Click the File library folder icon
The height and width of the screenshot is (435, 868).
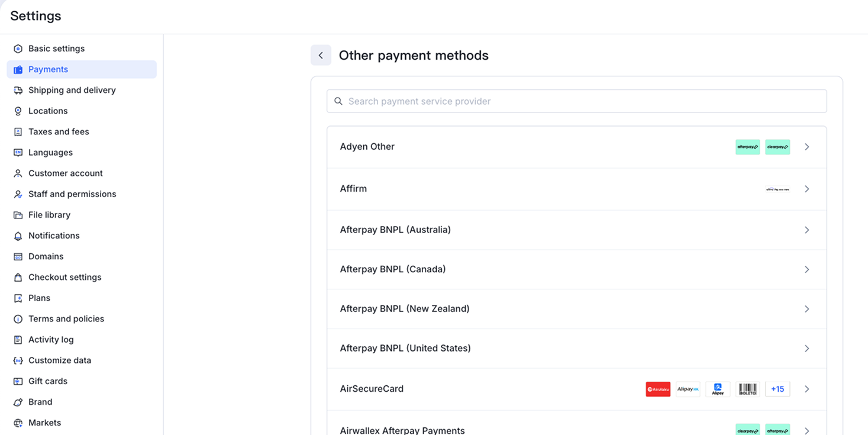18,215
